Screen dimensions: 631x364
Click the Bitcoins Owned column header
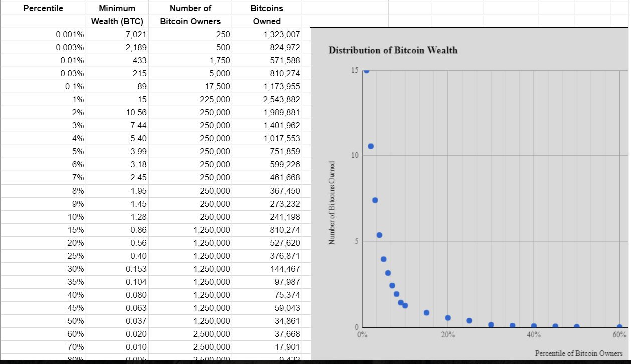(266, 15)
